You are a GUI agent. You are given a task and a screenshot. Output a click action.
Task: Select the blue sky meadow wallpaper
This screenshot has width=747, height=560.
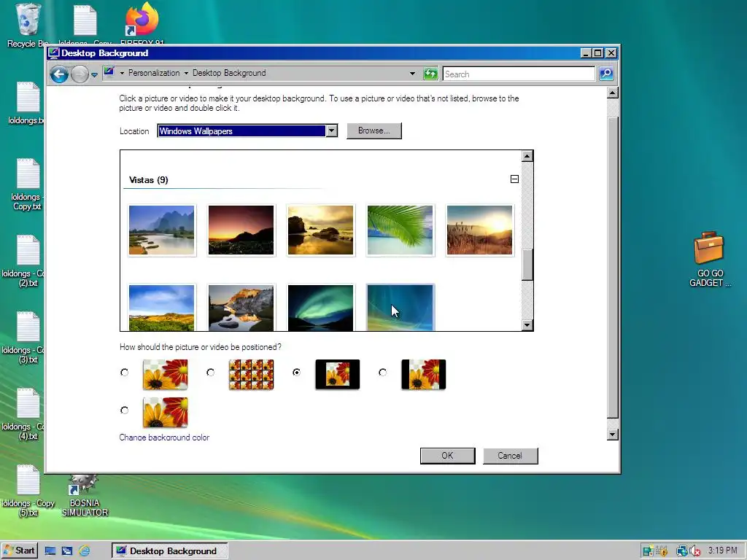161,307
